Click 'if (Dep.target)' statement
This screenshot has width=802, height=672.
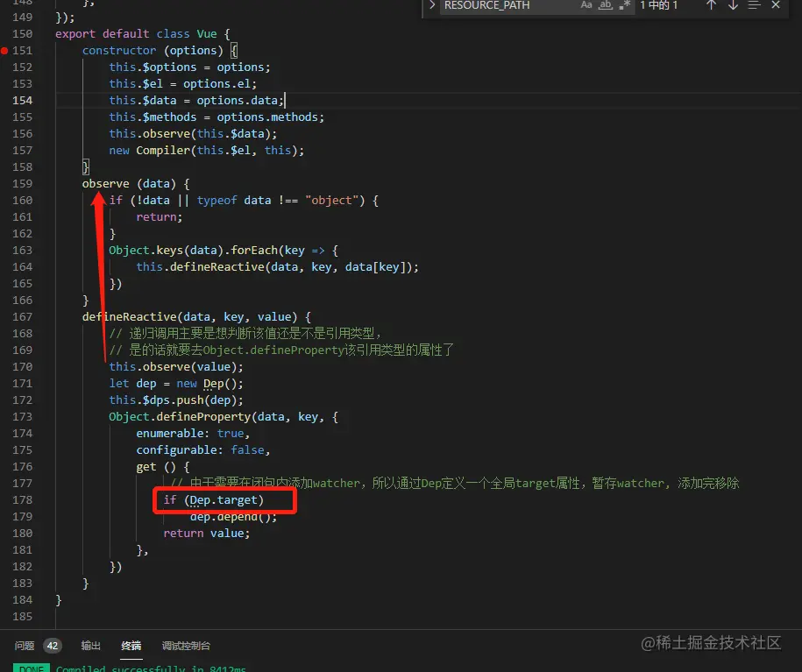pyautogui.click(x=213, y=499)
